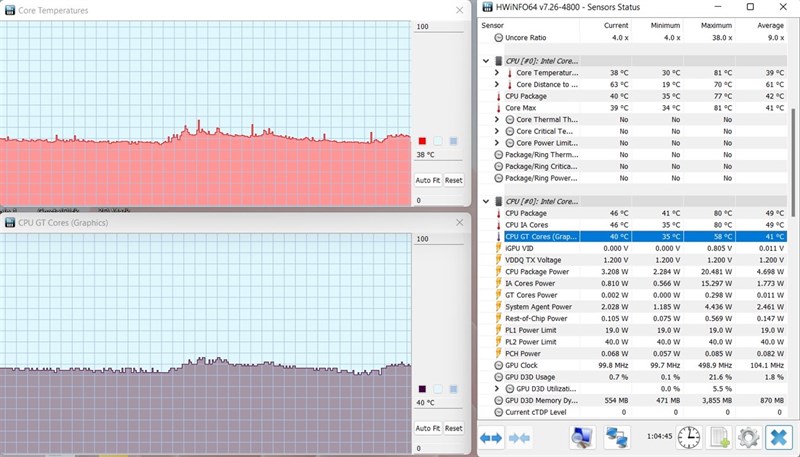Viewport: 800px width, 457px height.
Task: Click the dark purple swatch in CPU GT Cores graph
Action: click(x=422, y=389)
